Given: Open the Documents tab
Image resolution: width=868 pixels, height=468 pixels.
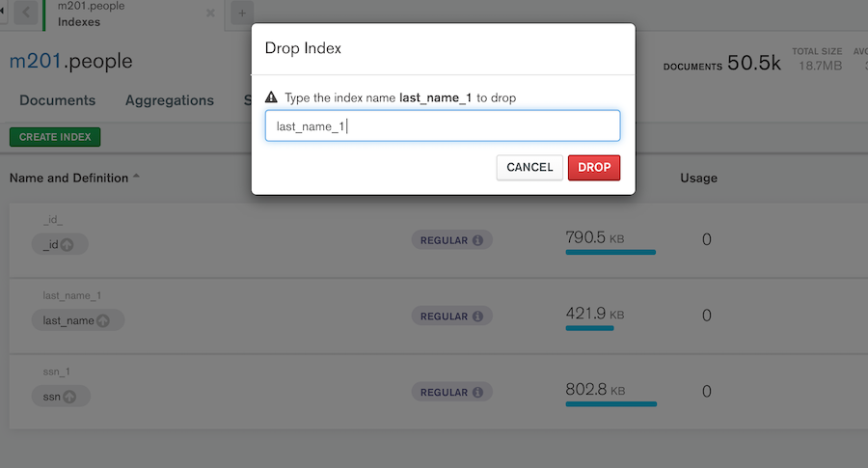Looking at the screenshot, I should pos(58,100).
